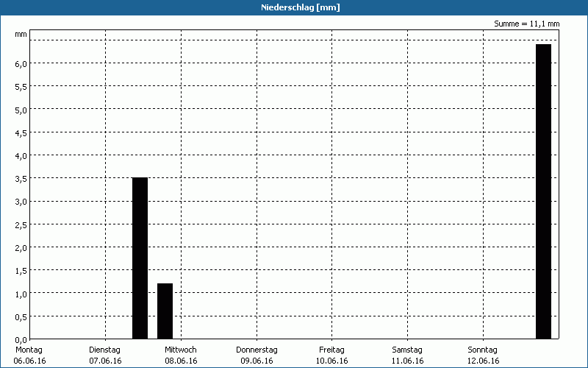
Task: Click the date 06.06.16
Action: pos(29,361)
